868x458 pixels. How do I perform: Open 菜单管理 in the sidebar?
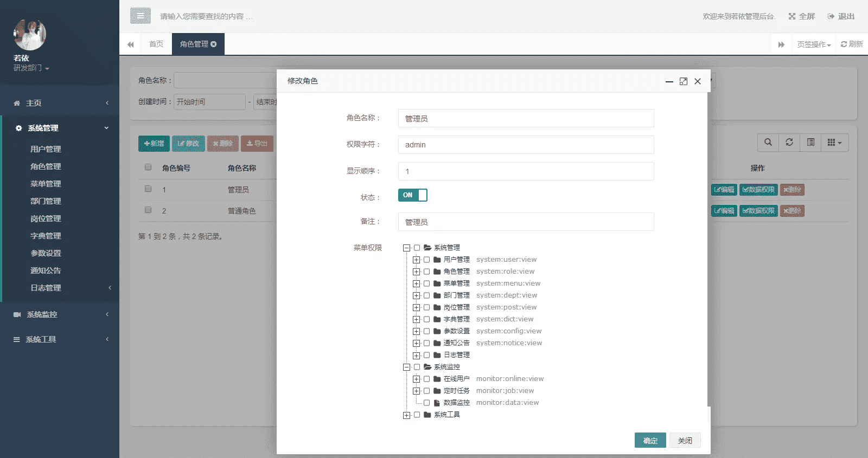(x=46, y=184)
